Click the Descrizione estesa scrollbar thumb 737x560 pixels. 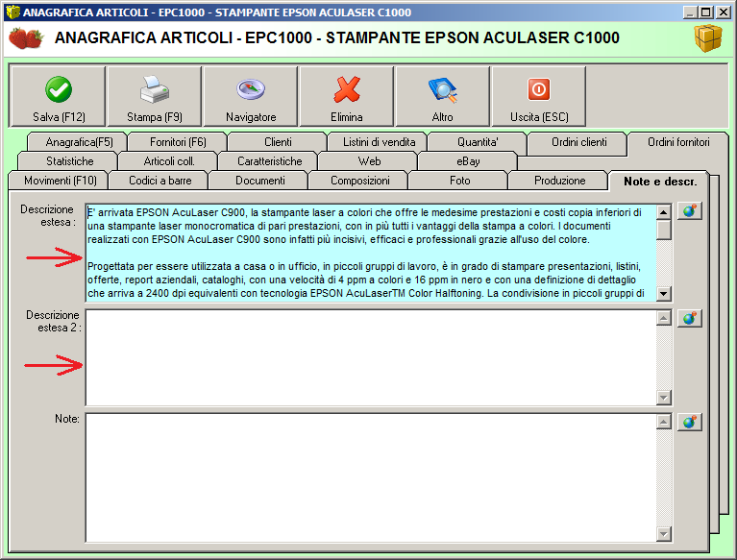pos(663,230)
